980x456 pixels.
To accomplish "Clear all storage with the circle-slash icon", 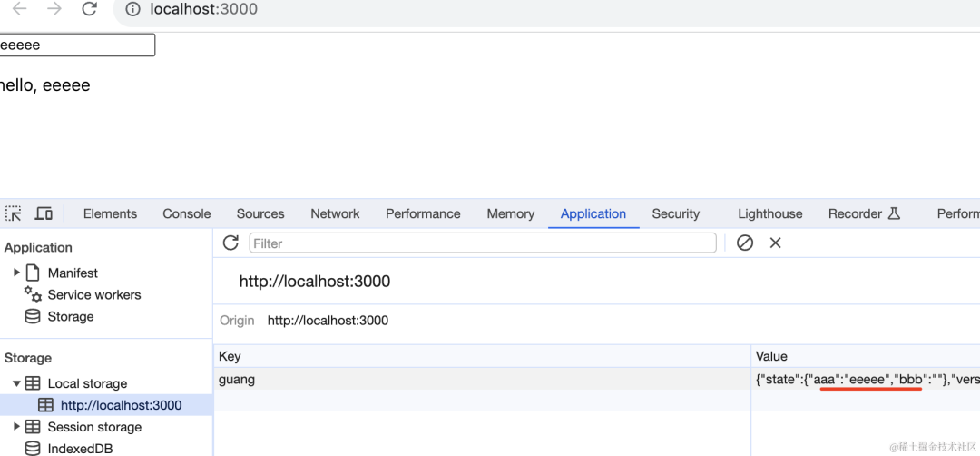I will [744, 243].
